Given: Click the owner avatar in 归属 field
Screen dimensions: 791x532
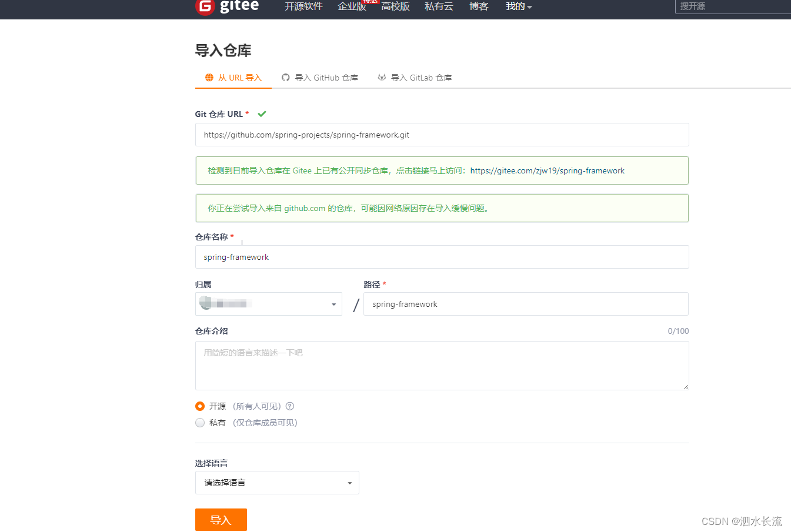Looking at the screenshot, I should [206, 303].
